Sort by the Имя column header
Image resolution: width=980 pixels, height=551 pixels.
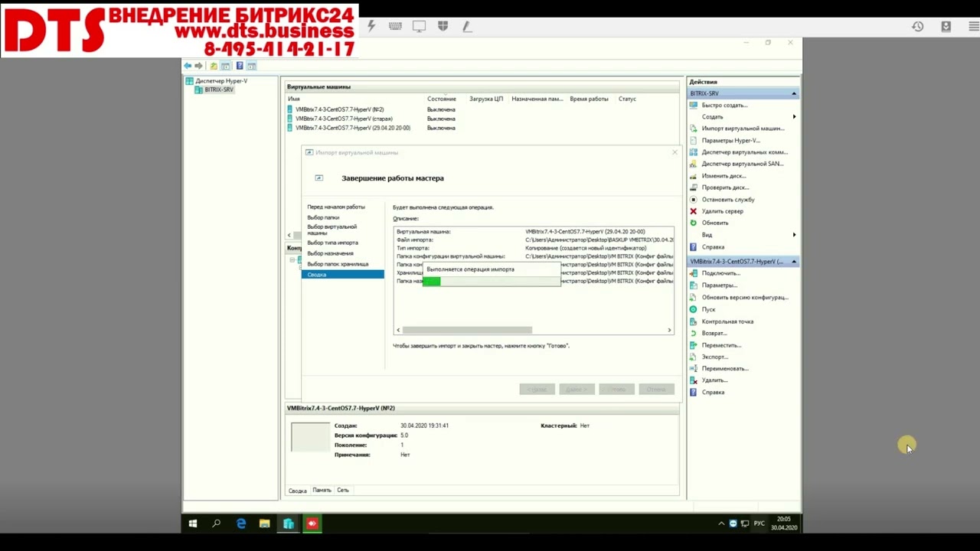294,99
